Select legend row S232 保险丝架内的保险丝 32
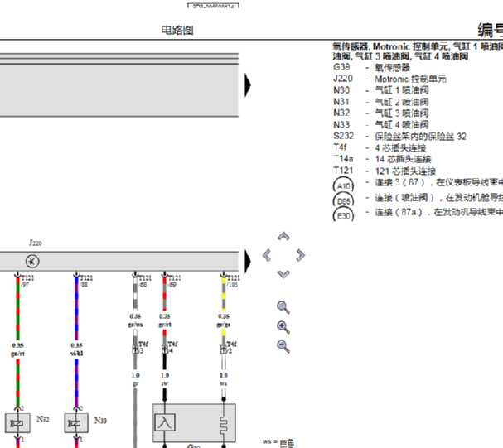Screen dimensions: 503x448 pyautogui.click(x=399, y=136)
